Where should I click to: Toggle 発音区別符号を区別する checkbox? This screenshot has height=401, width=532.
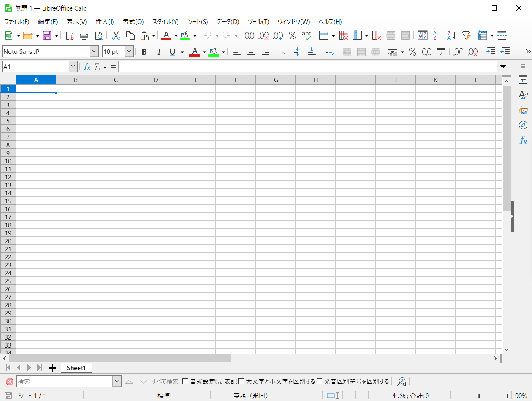(319, 382)
